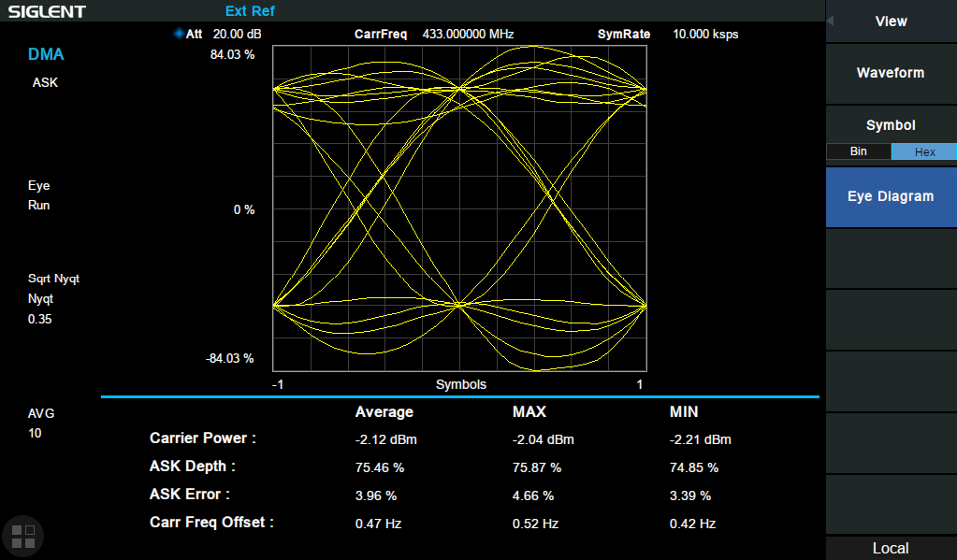Click the average count value 10
This screenshot has width=957, height=560.
coord(35,433)
